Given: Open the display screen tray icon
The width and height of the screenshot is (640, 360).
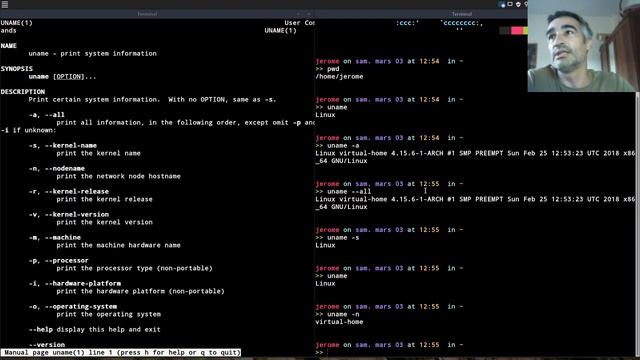Looking at the screenshot, I should [510, 4].
